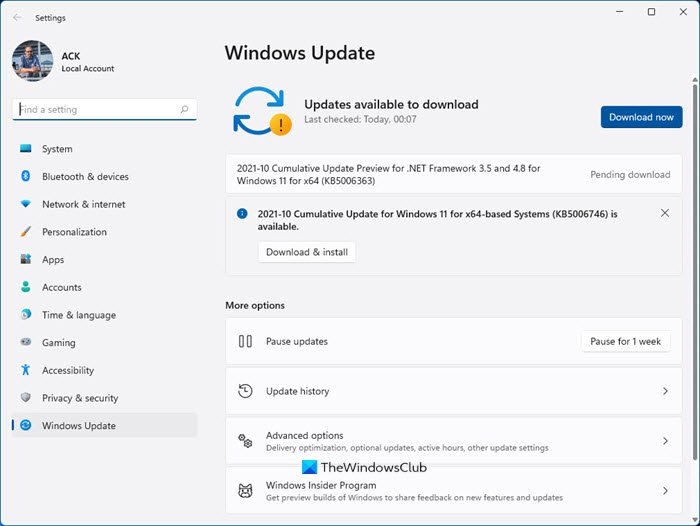Screen dimensions: 700x526
Task: Open Accounts via its person icon
Action: [x=25, y=287]
